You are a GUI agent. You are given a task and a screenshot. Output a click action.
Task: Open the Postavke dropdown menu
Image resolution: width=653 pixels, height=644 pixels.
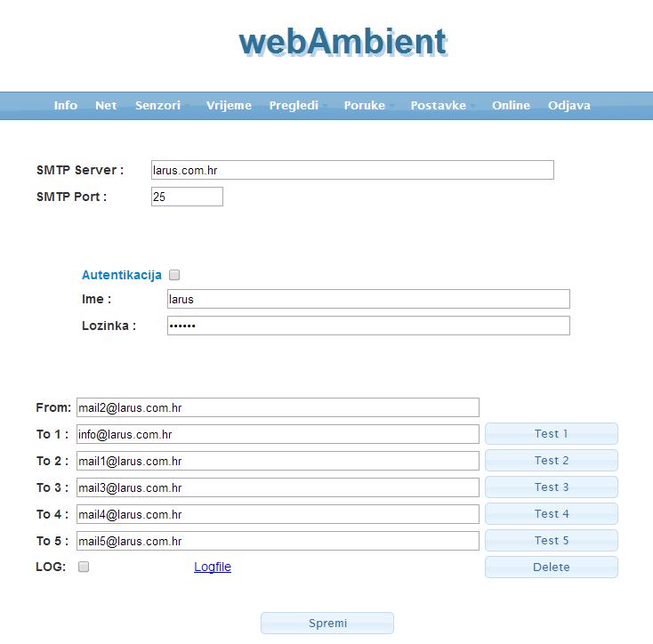(439, 105)
